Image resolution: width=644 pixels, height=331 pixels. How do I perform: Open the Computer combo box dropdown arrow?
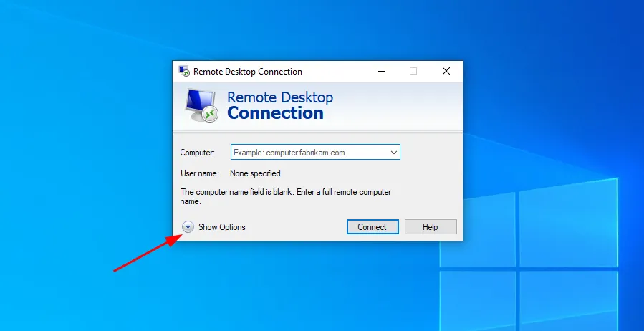pos(393,153)
